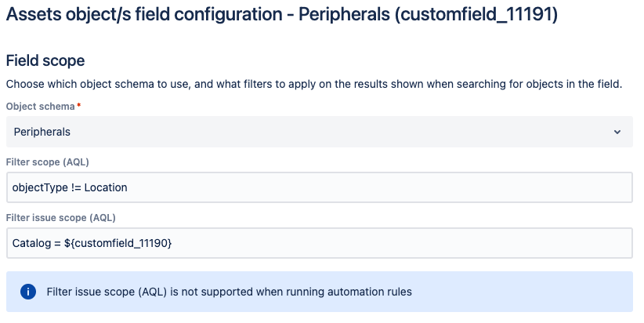Click the Catalog = ${customfield_11190} query text
The image size is (644, 323).
pos(92,243)
